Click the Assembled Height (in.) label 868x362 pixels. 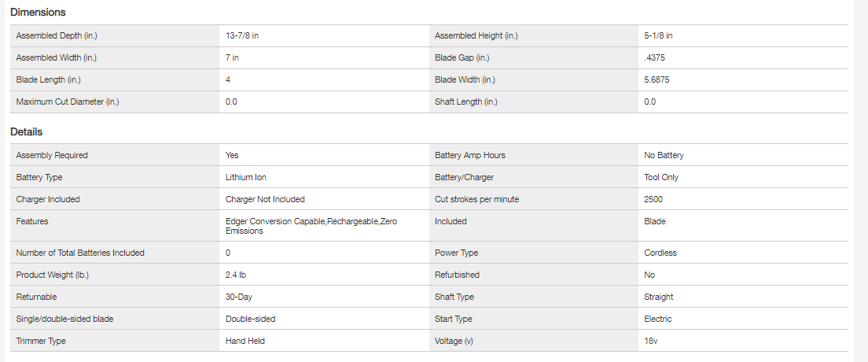point(476,35)
